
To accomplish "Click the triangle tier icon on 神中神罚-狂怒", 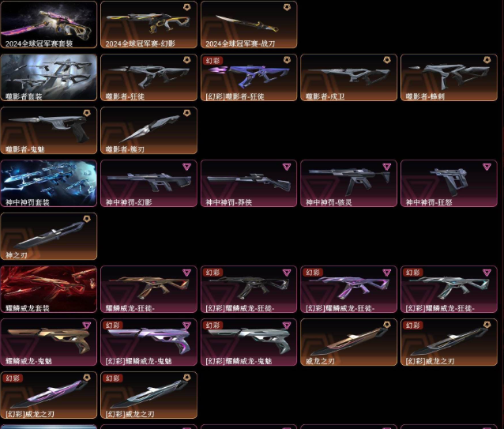I will pos(487,167).
